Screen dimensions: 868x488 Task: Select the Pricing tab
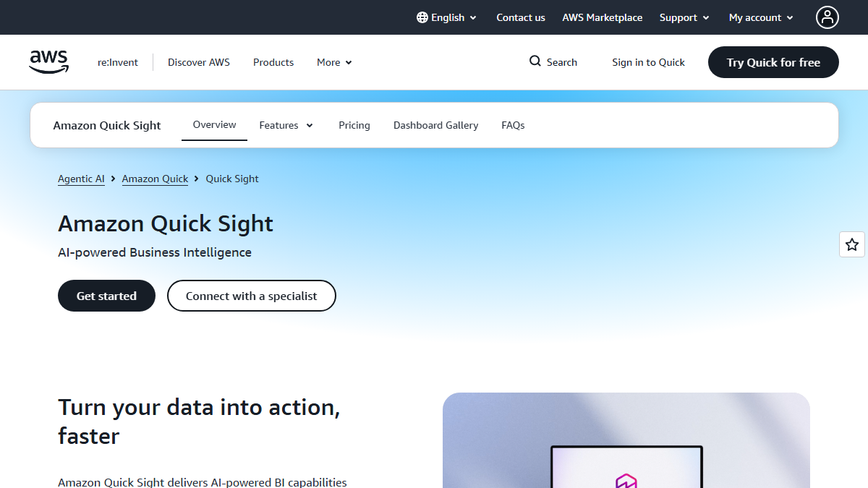(x=354, y=125)
